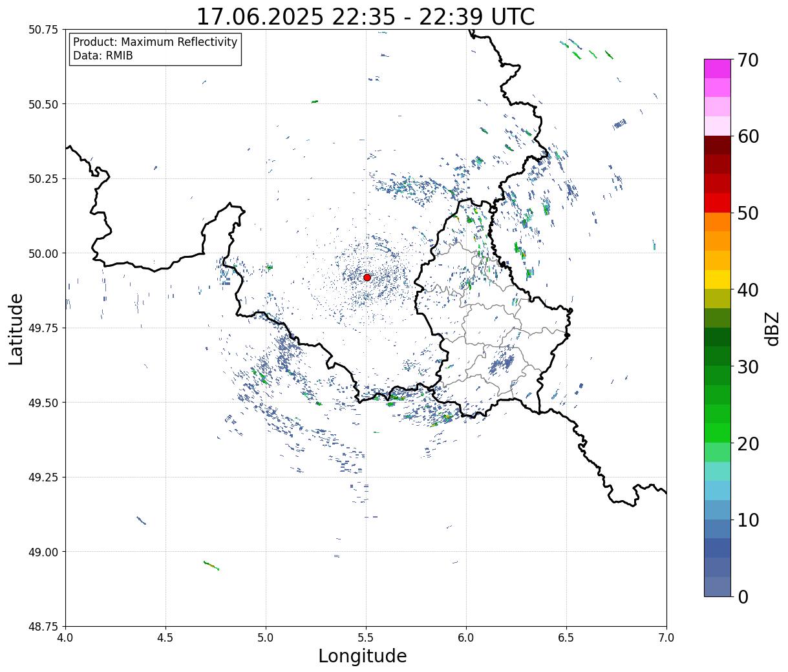Click the dBZ colorbar label
The height and width of the screenshot is (672, 788).
click(x=772, y=328)
